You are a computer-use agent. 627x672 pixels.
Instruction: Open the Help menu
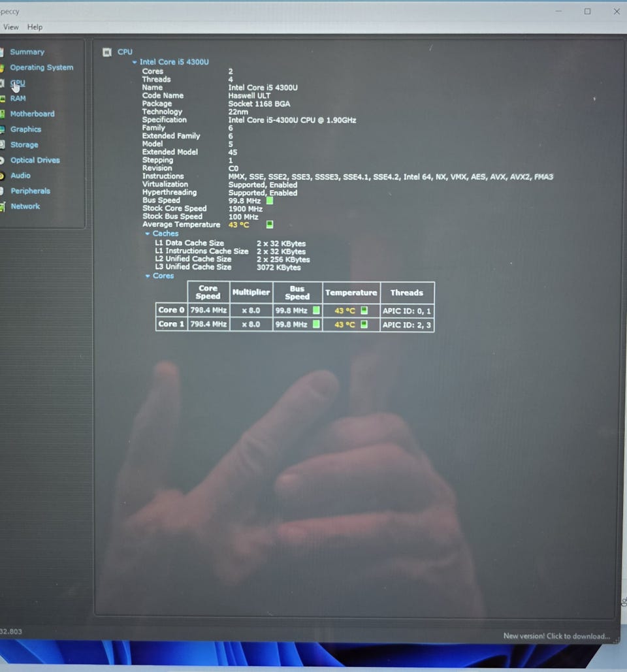tap(35, 27)
